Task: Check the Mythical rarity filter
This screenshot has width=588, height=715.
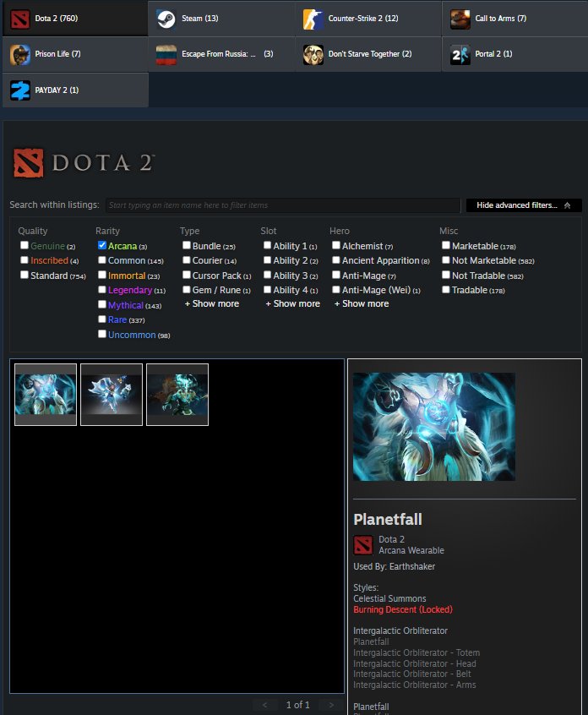Action: tap(102, 304)
